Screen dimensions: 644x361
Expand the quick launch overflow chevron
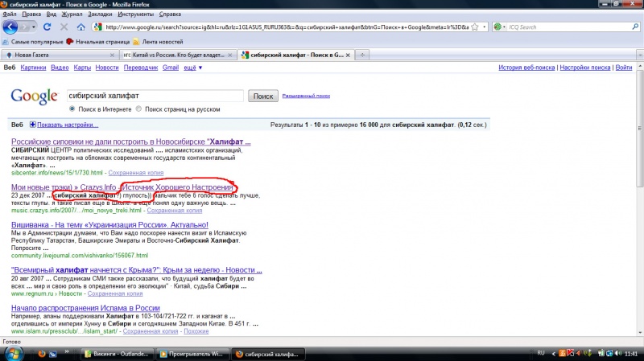pos(67,351)
